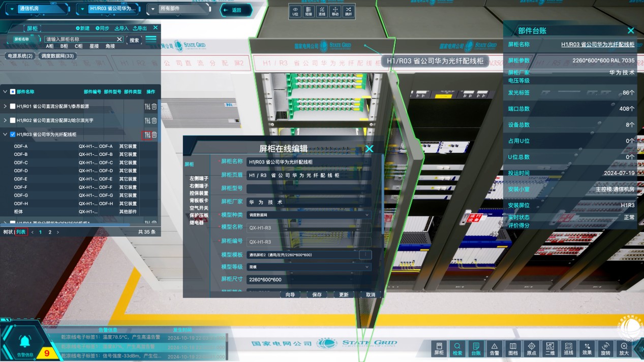Screen dimensions: 644x362
Task: Expand the H1/R02 tree row
Action: (x=5, y=120)
